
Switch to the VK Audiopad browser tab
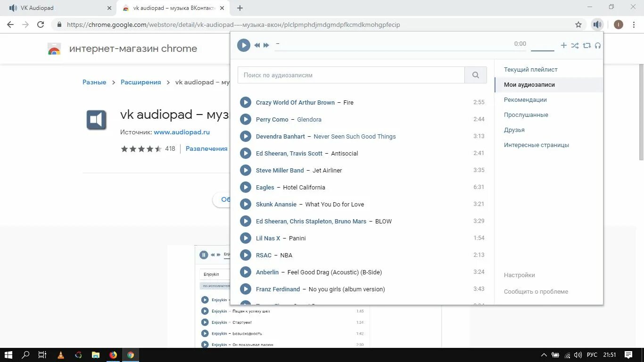(57, 8)
